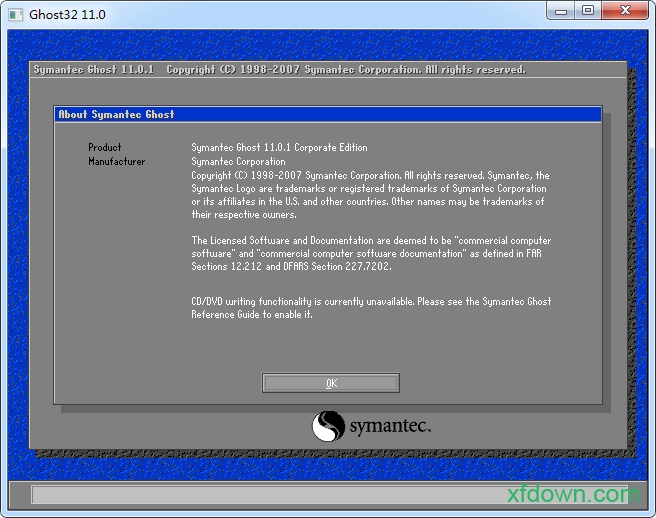Screen dimensions: 656x518
Task: Maximize the Ghost32 window
Action: (588, 11)
